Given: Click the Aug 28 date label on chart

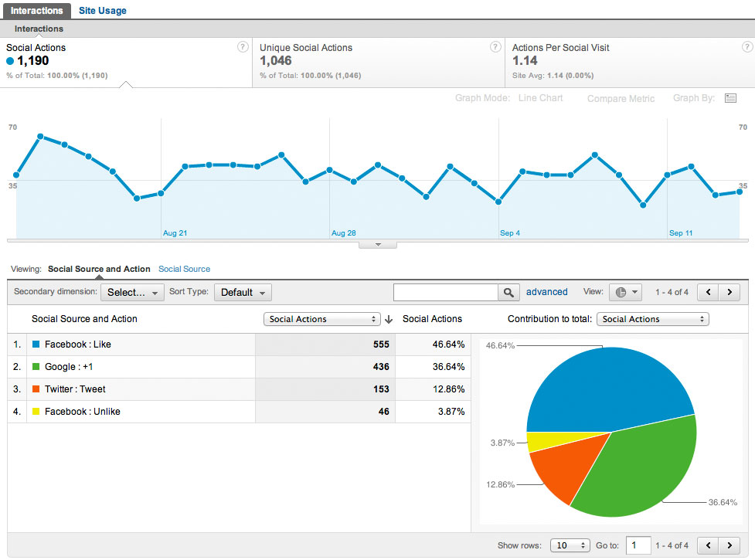Looking at the screenshot, I should pos(343,232).
